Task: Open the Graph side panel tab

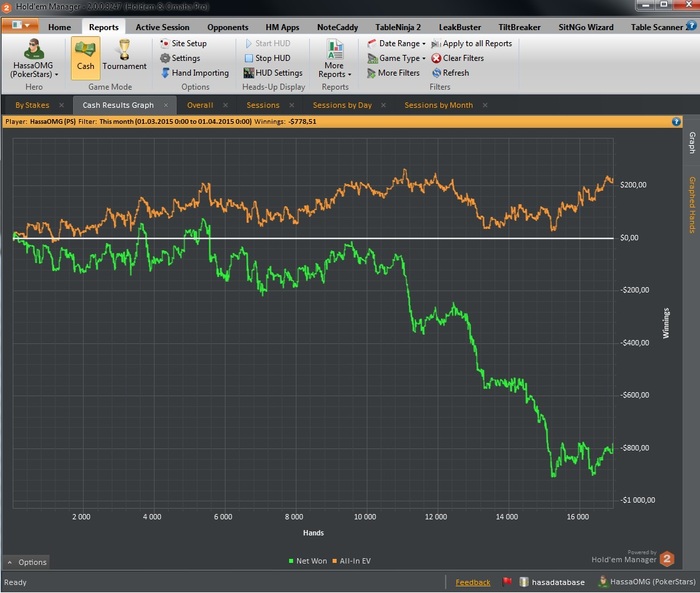Action: pyautogui.click(x=692, y=143)
